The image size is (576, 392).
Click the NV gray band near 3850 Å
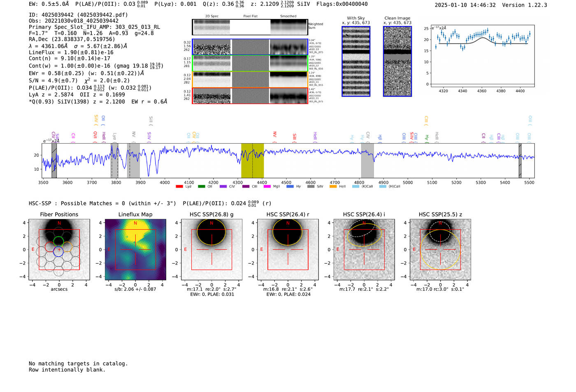tap(133, 160)
